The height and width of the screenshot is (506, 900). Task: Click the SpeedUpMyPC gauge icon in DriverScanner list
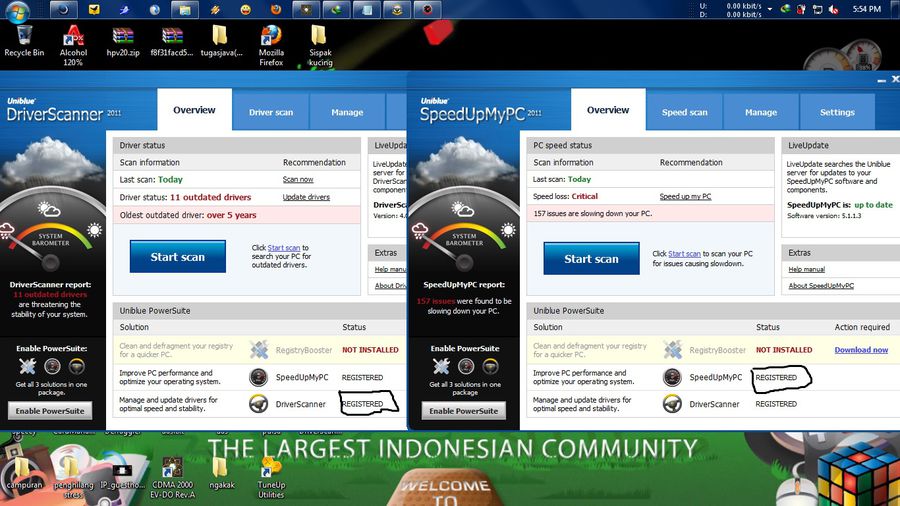[x=259, y=377]
